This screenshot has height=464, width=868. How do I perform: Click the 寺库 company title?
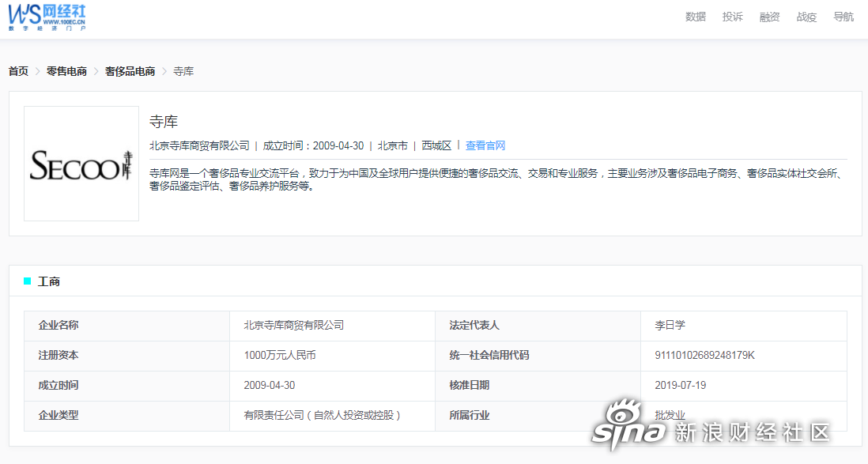164,122
